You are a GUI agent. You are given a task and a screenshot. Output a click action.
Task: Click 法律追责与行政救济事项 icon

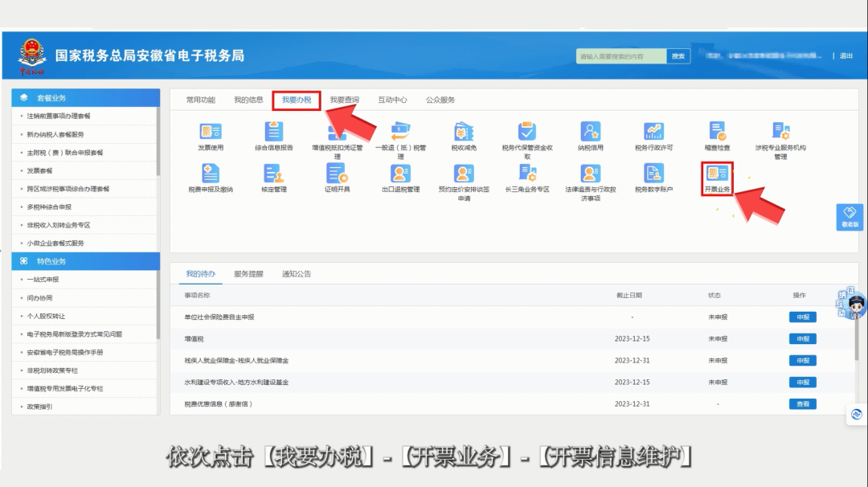click(590, 174)
